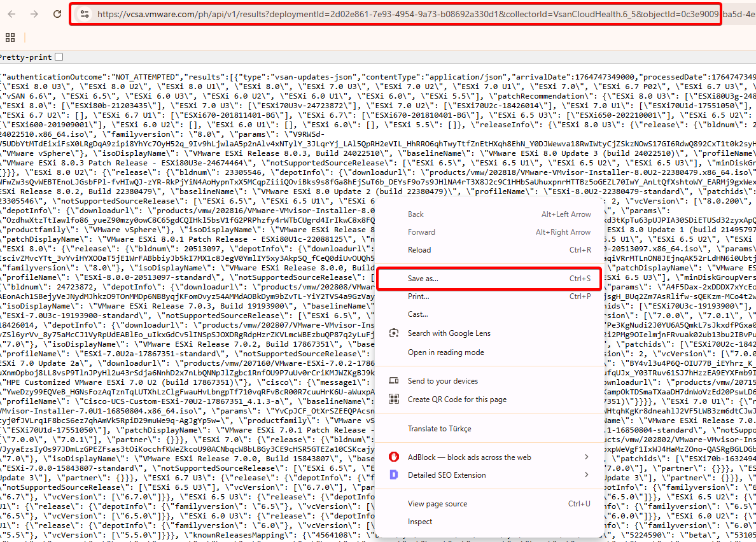Click the Send to your devices icon
The height and width of the screenshot is (542, 756).
click(x=395, y=381)
